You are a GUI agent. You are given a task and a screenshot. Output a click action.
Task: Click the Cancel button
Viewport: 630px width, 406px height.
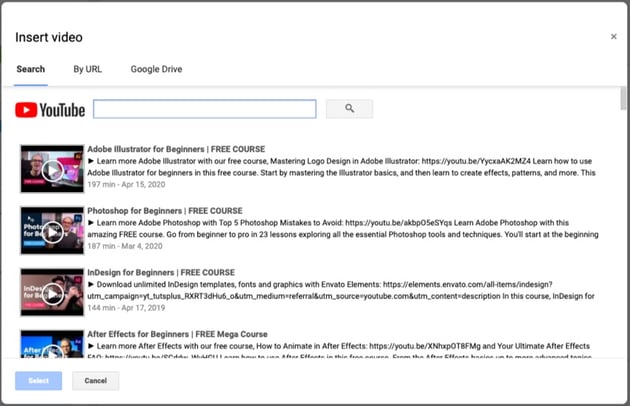[x=96, y=381]
